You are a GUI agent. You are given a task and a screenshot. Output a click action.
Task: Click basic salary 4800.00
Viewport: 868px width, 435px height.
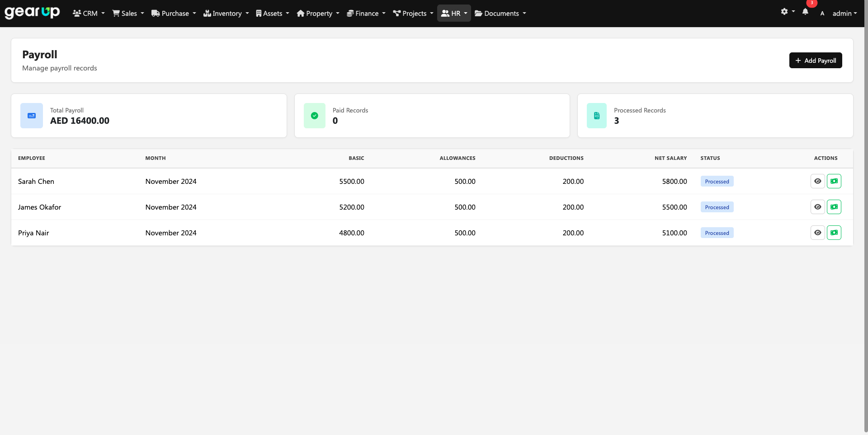352,233
